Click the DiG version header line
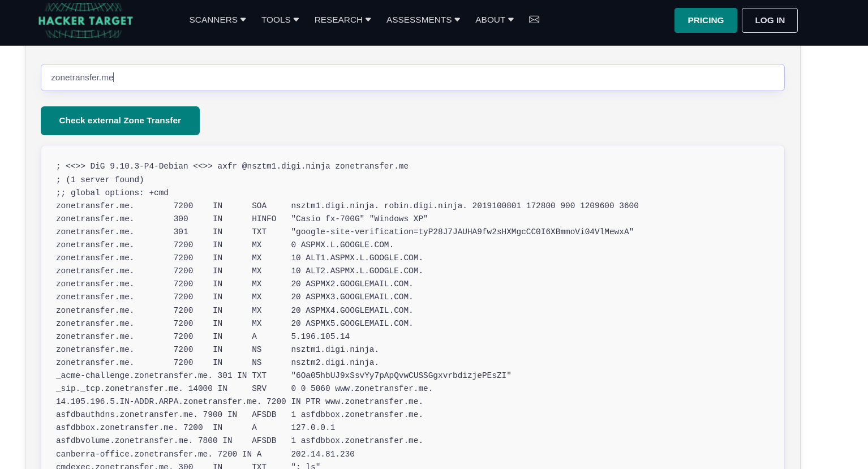 coord(232,166)
